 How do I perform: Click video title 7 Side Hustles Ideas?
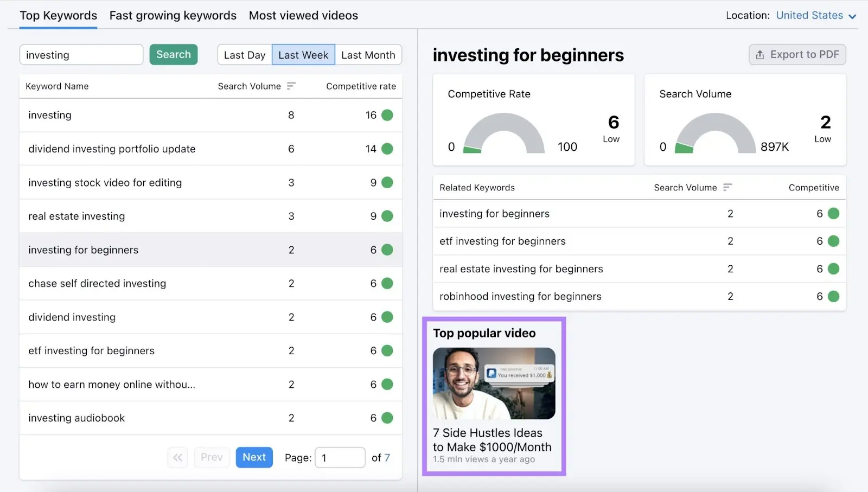(x=492, y=440)
